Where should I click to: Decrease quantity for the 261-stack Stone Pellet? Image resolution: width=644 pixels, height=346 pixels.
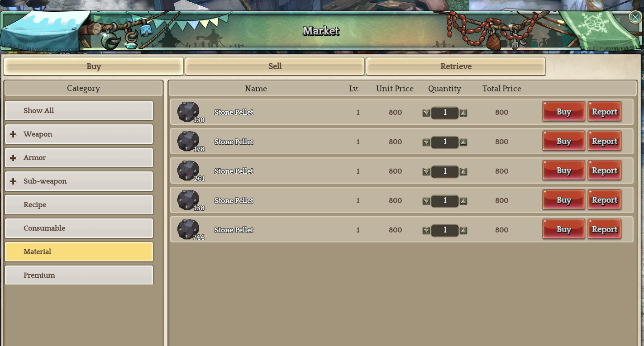tap(426, 172)
